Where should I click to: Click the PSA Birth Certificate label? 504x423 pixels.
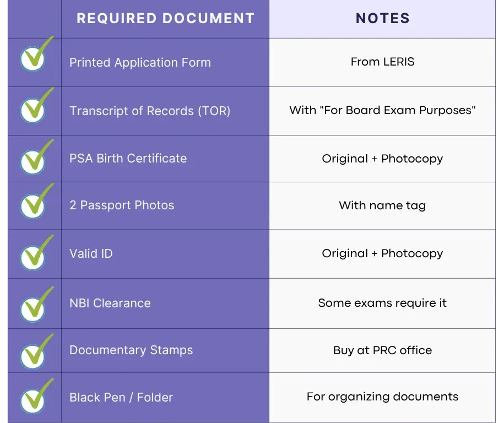point(128,159)
